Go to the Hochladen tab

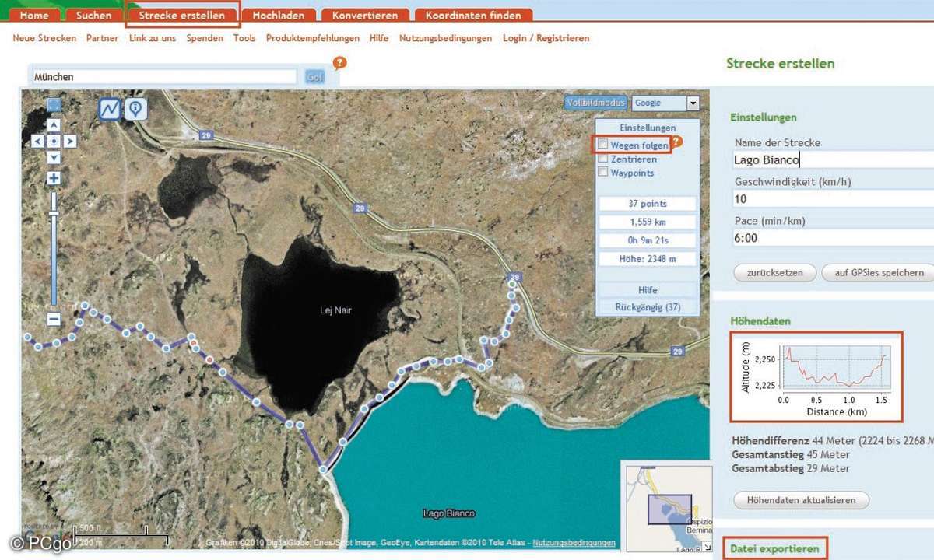pyautogui.click(x=279, y=16)
